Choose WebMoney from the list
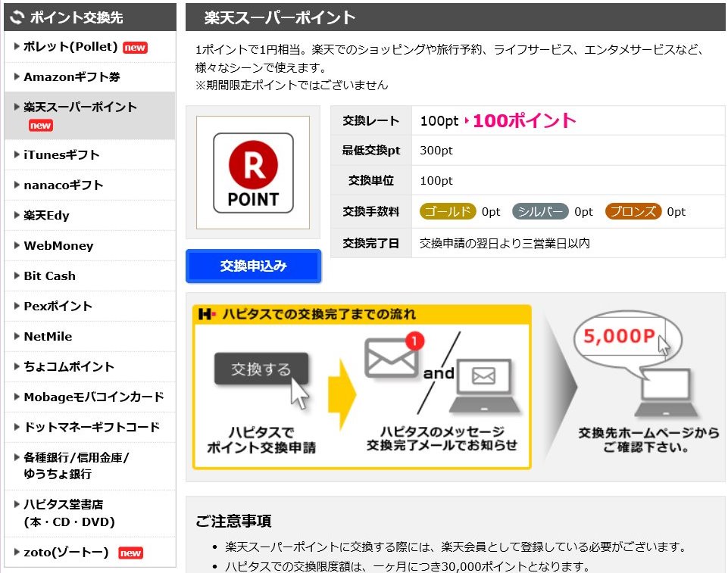The width and height of the screenshot is (728, 573). tap(58, 245)
